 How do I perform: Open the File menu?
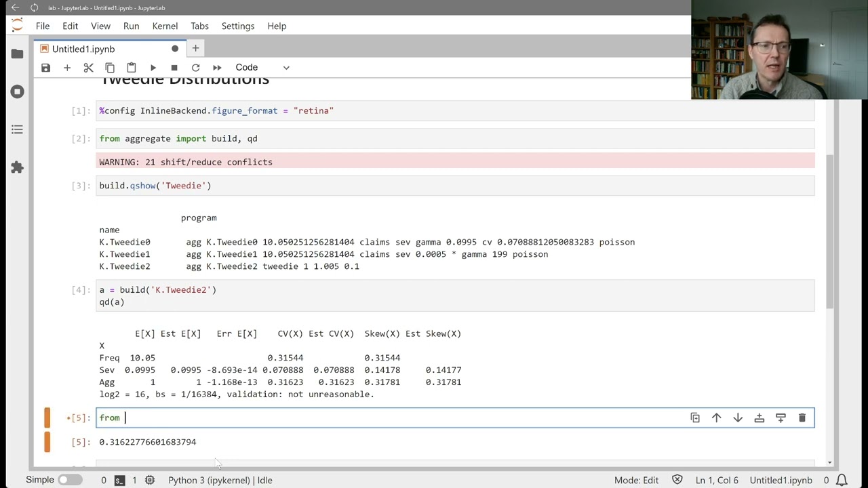pyautogui.click(x=43, y=26)
